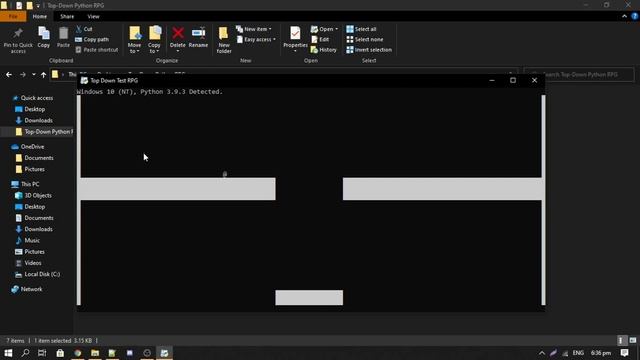The height and width of the screenshot is (360, 640).
Task: Click Edit in the Open group
Action: [x=320, y=40]
